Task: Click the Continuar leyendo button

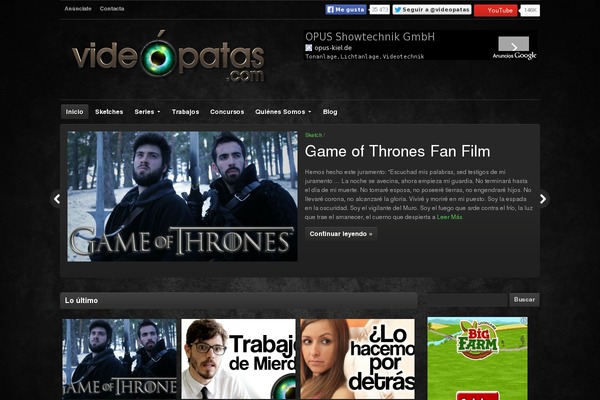Action: pyautogui.click(x=341, y=234)
